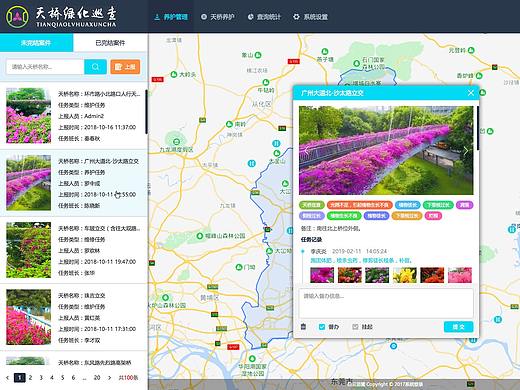Open the magenta flower record thumbnail
This screenshot has height=390, width=520.
[x=322, y=275]
